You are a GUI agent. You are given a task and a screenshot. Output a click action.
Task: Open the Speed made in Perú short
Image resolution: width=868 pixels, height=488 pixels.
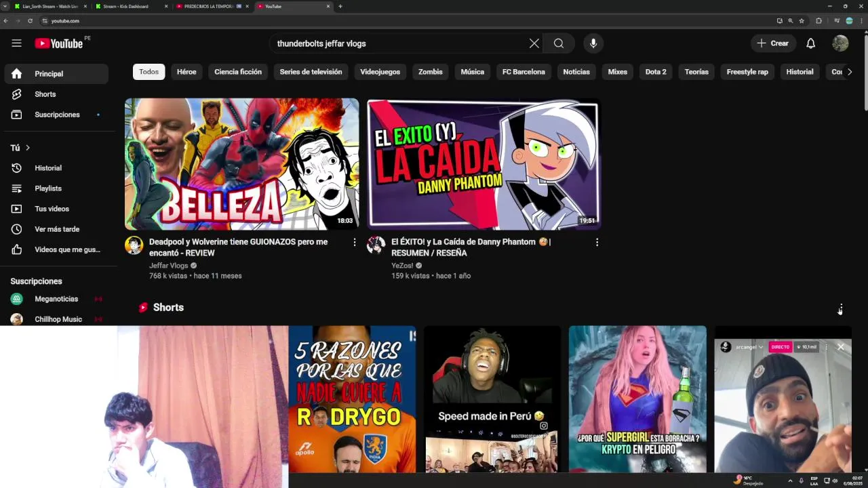tap(492, 399)
